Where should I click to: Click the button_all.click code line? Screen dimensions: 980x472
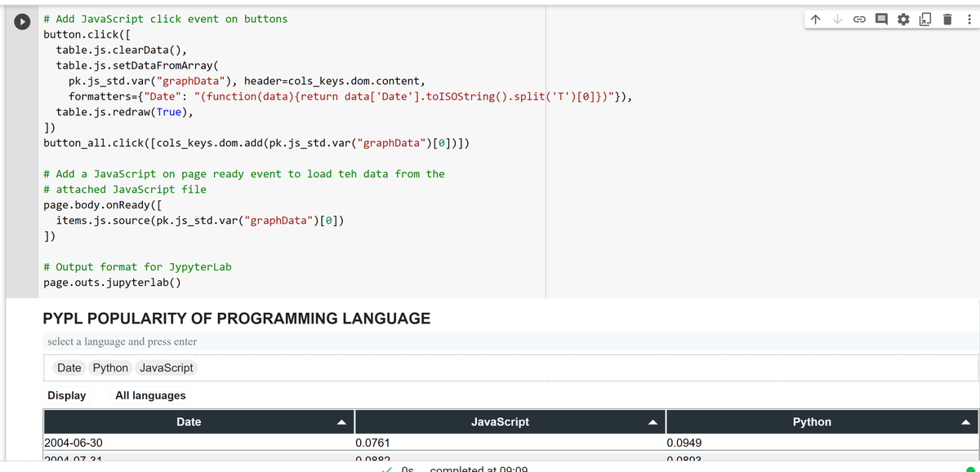tap(256, 143)
